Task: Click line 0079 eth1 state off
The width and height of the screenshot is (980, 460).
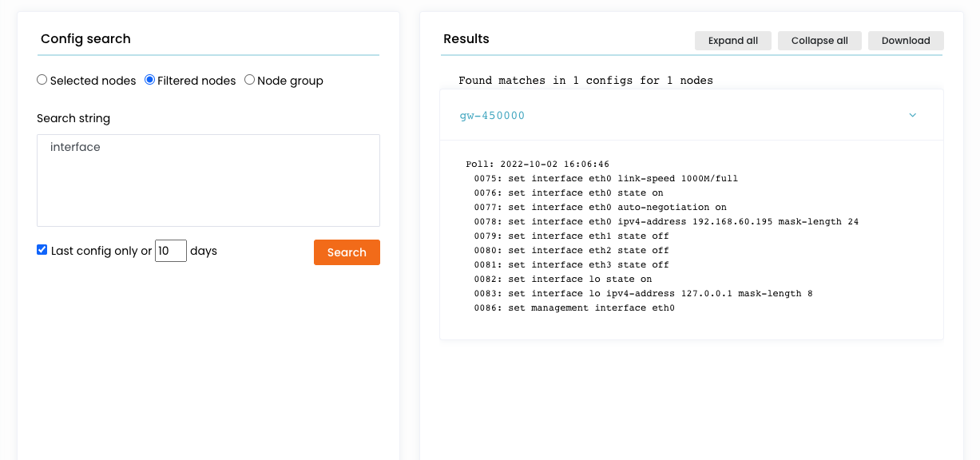Action: (571, 236)
